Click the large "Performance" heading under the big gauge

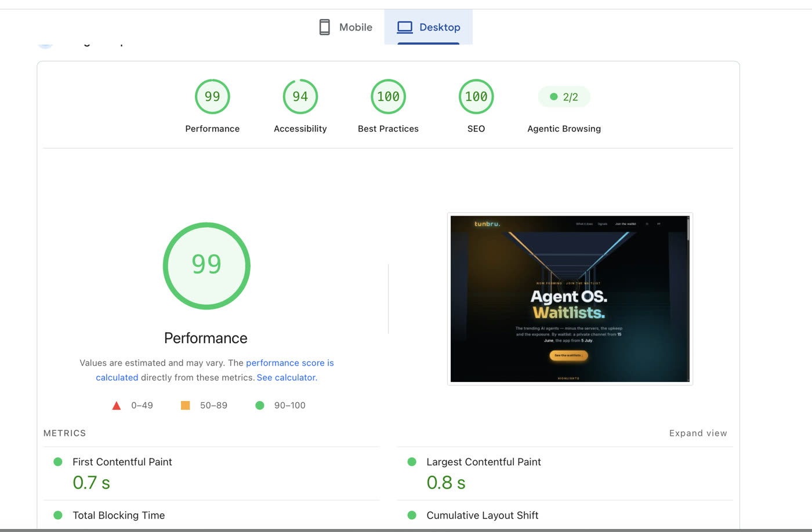click(x=206, y=338)
